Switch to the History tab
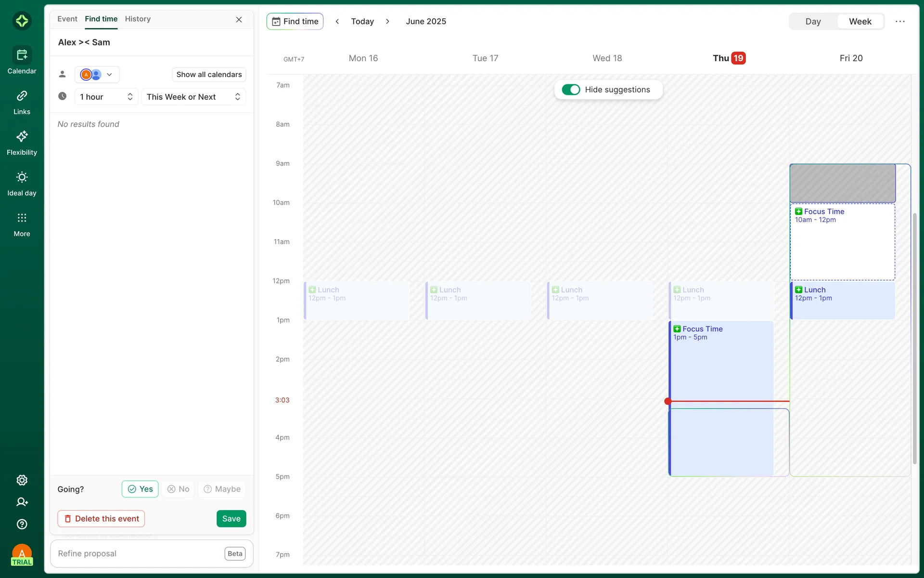 pos(138,19)
